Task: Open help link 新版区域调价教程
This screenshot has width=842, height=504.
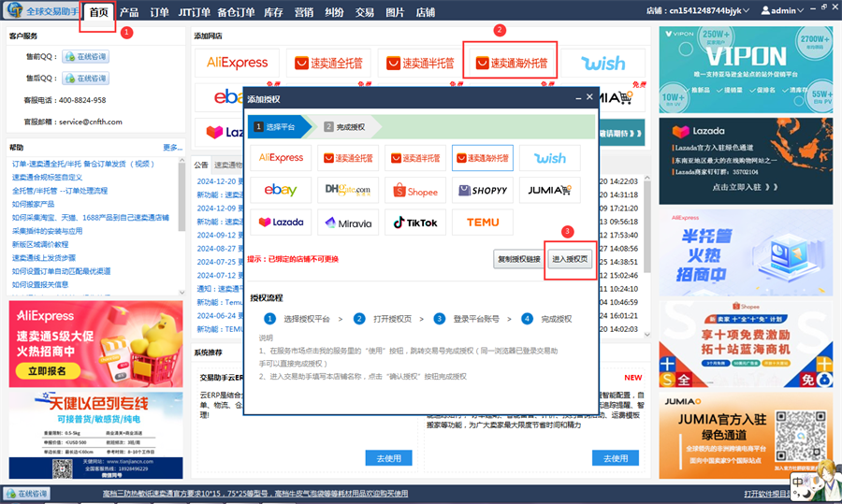Action: click(x=40, y=244)
